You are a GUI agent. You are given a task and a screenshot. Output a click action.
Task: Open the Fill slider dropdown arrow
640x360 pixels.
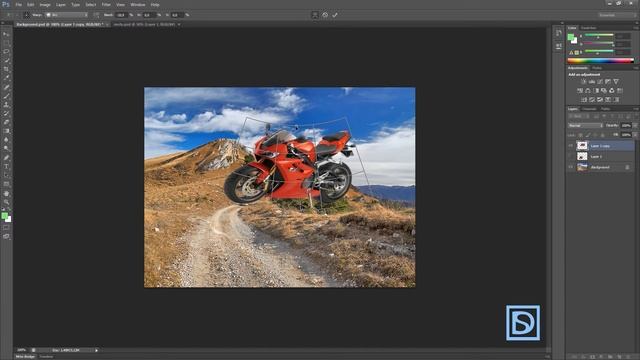pyautogui.click(x=635, y=135)
